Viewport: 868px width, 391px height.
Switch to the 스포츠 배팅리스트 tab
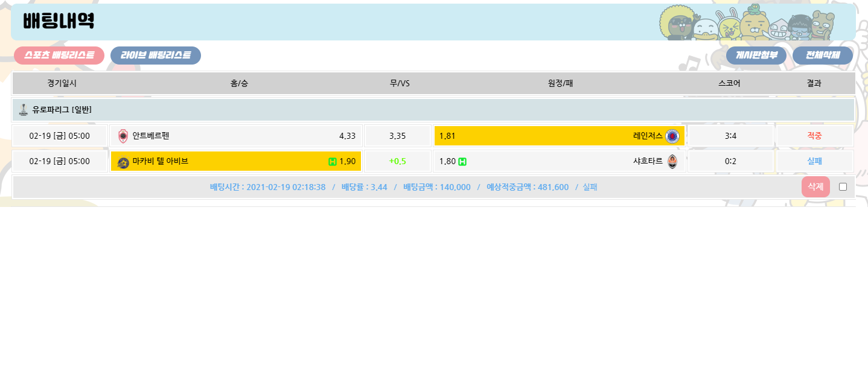tap(59, 56)
